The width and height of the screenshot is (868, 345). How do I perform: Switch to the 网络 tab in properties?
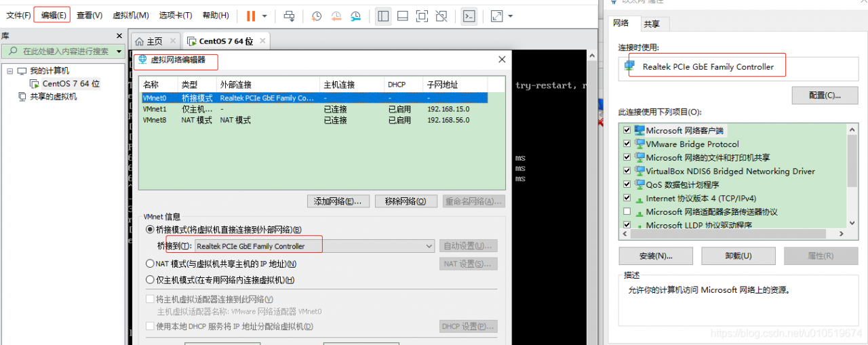click(621, 23)
